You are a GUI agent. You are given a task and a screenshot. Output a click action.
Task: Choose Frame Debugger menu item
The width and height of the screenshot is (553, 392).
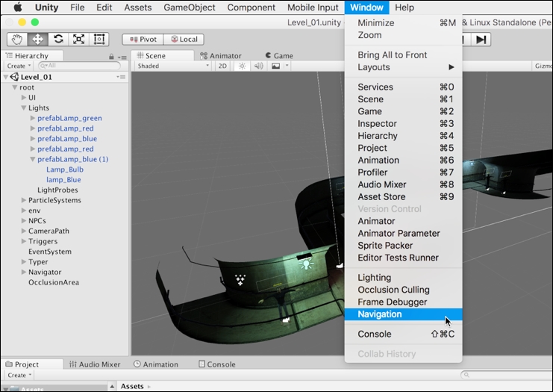[404, 302]
